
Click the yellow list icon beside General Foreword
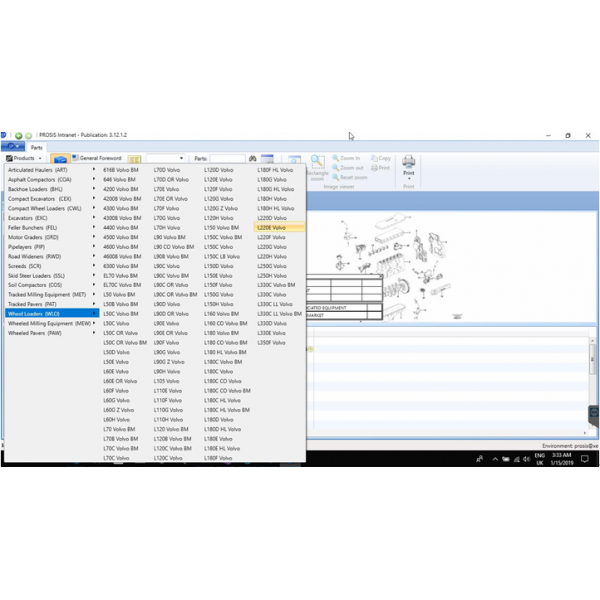click(134, 160)
